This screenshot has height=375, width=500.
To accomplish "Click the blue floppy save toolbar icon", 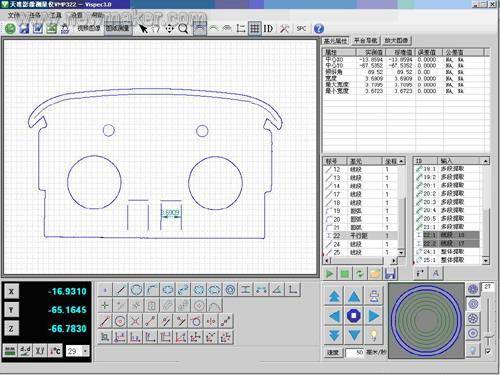I will [24, 29].
